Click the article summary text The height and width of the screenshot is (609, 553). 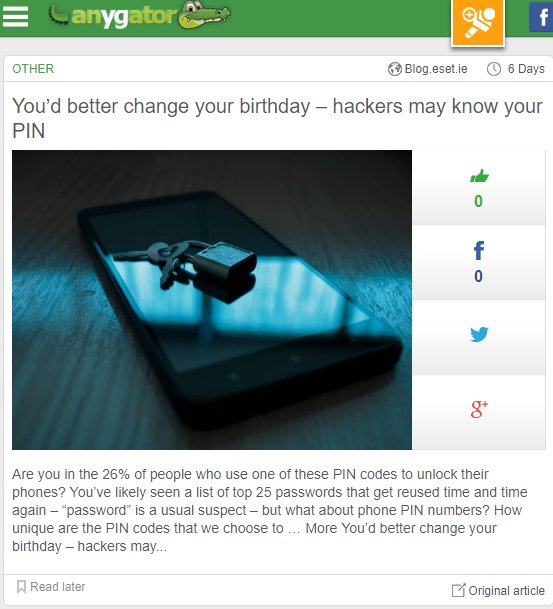[x=270, y=510]
